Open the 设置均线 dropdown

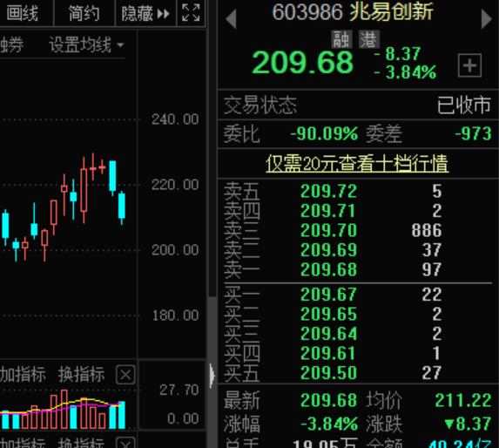coord(86,44)
